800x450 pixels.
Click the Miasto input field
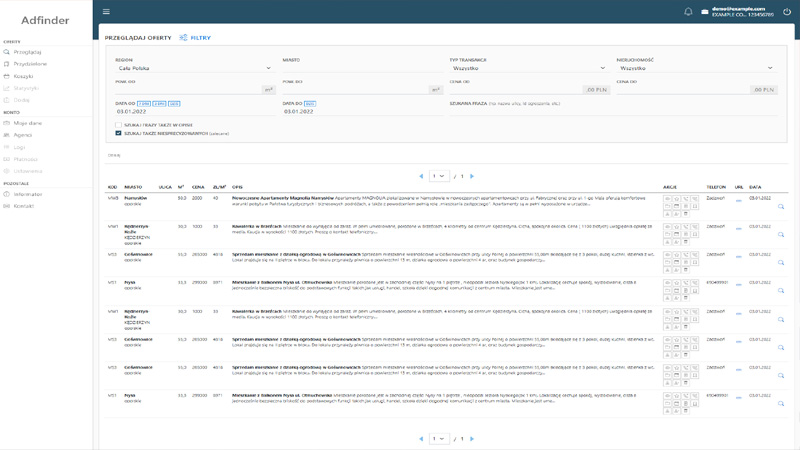362,68
